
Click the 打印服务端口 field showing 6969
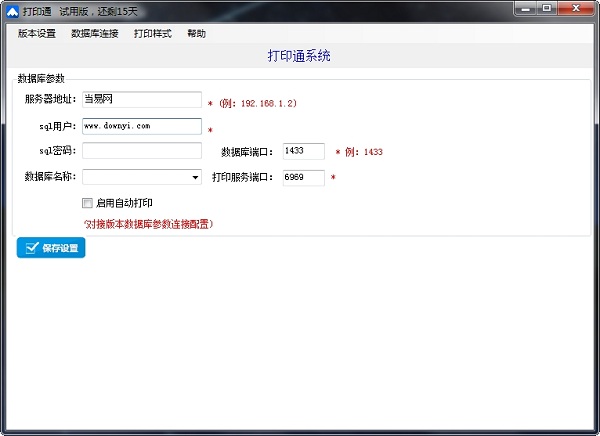pyautogui.click(x=303, y=178)
